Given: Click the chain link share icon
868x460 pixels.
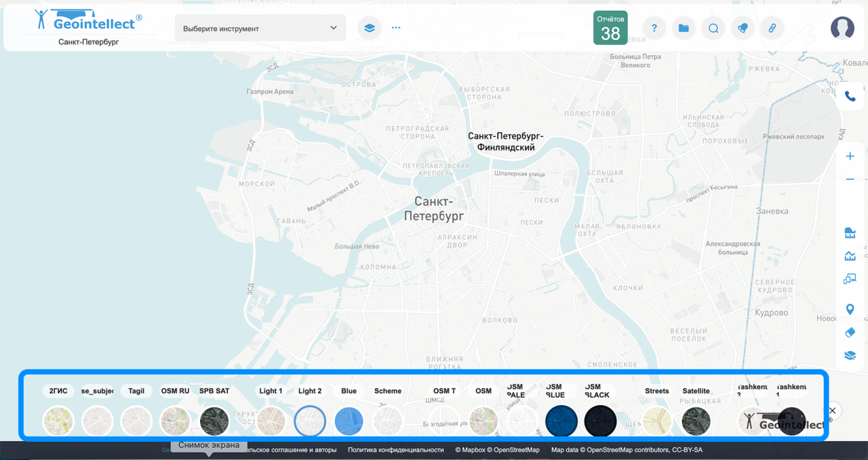Looking at the screenshot, I should [x=772, y=28].
